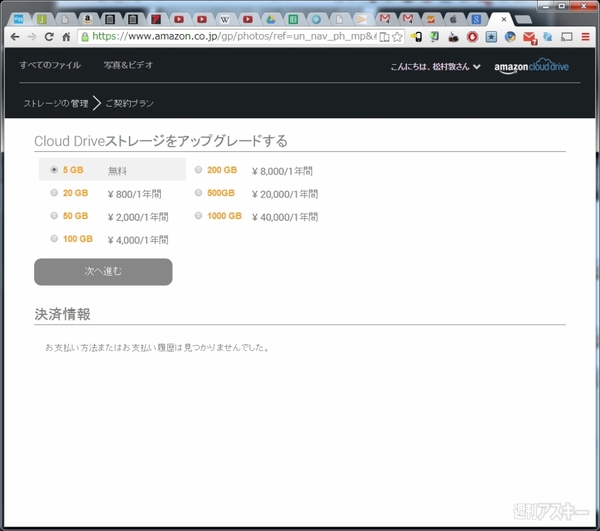Switch to the first light-blue browser tab
Viewport: 600px width, 531px height.
click(x=19, y=19)
